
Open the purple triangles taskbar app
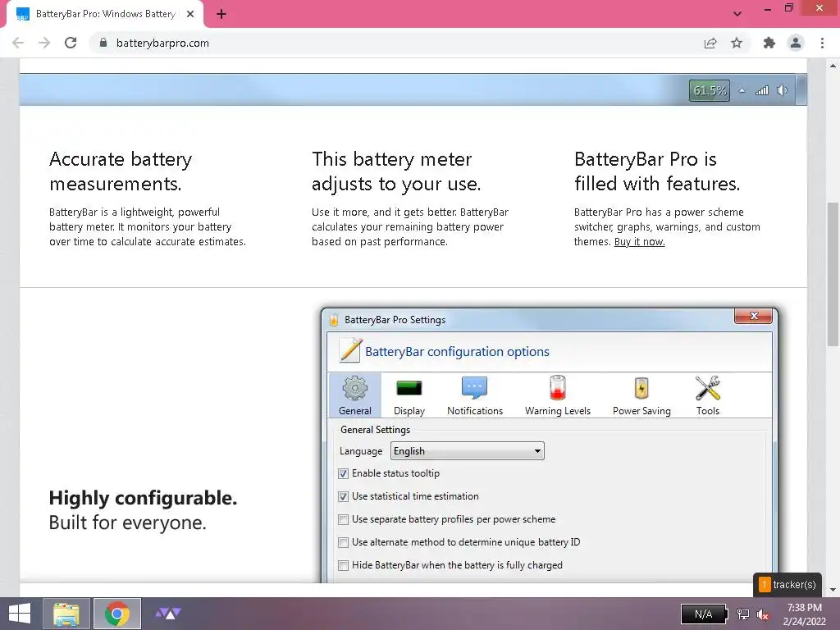point(168,614)
